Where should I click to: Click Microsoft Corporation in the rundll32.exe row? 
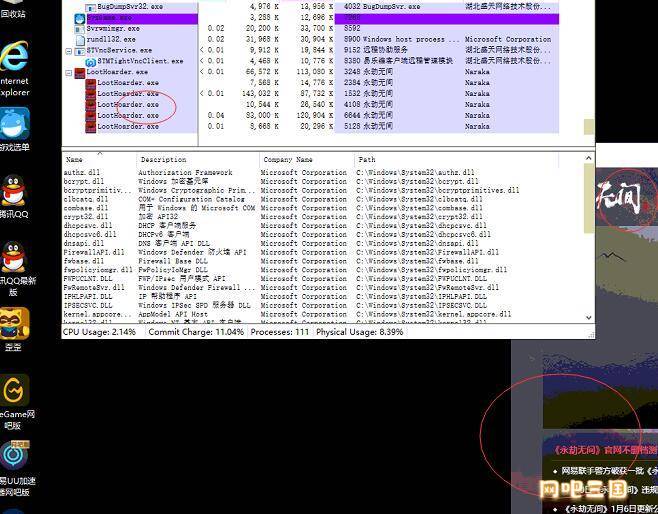pos(508,39)
